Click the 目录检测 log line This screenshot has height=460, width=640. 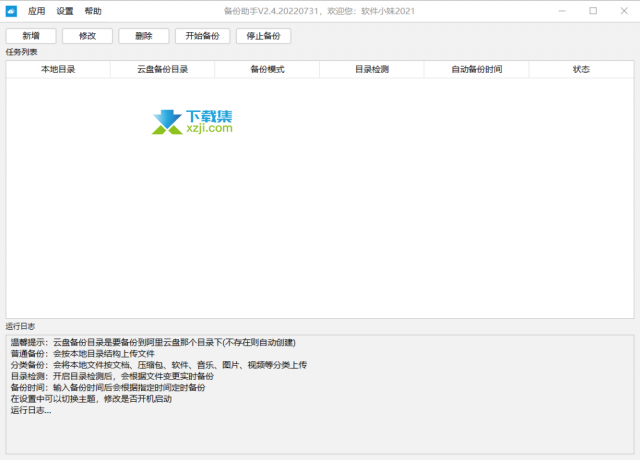112,376
